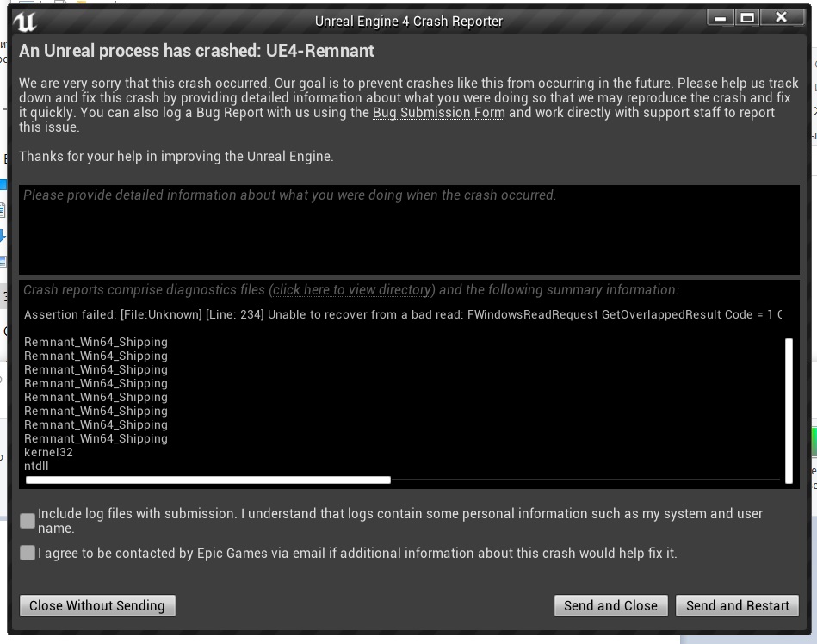The height and width of the screenshot is (644, 817).
Task: Close the Crash Reporter with X
Action: [x=781, y=18]
